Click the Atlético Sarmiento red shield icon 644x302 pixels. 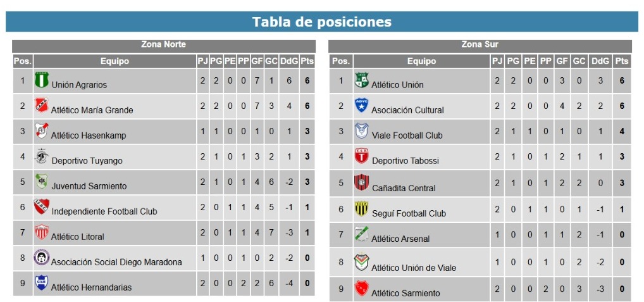point(362,288)
